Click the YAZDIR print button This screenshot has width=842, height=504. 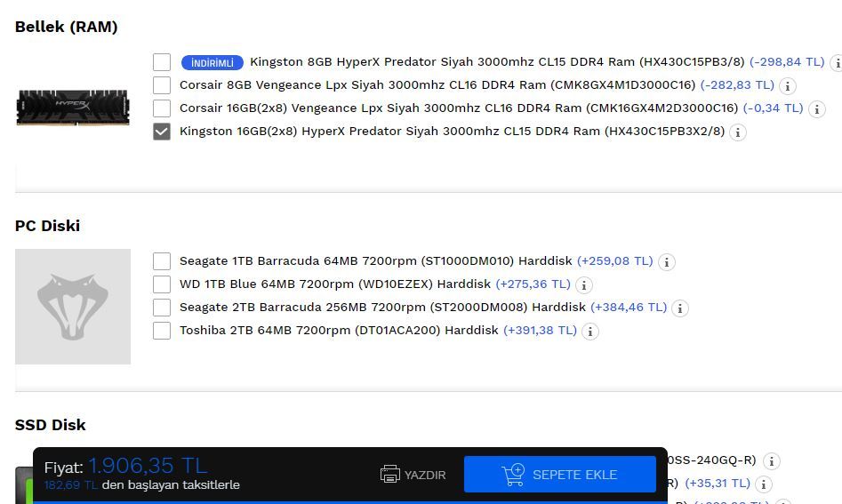click(413, 475)
